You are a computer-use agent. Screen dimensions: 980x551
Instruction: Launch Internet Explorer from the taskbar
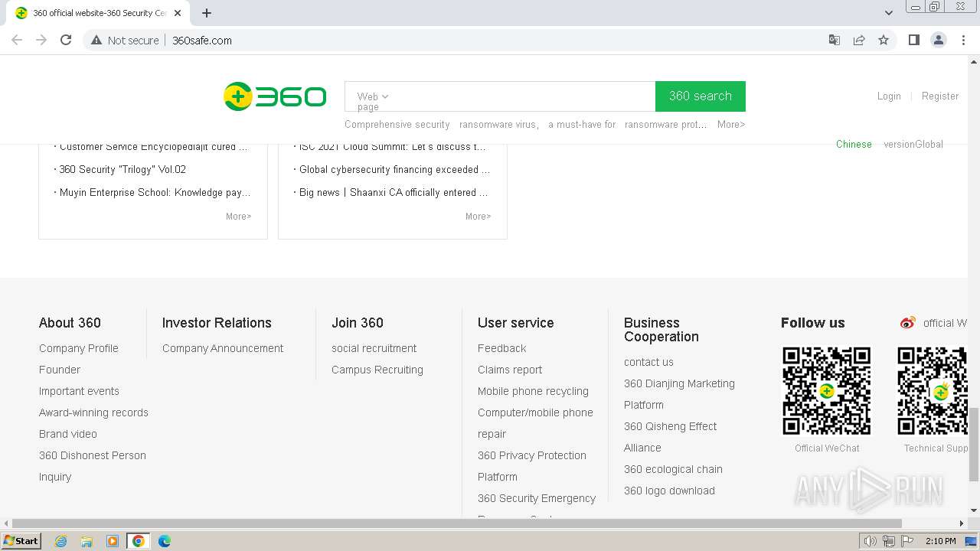tap(60, 541)
